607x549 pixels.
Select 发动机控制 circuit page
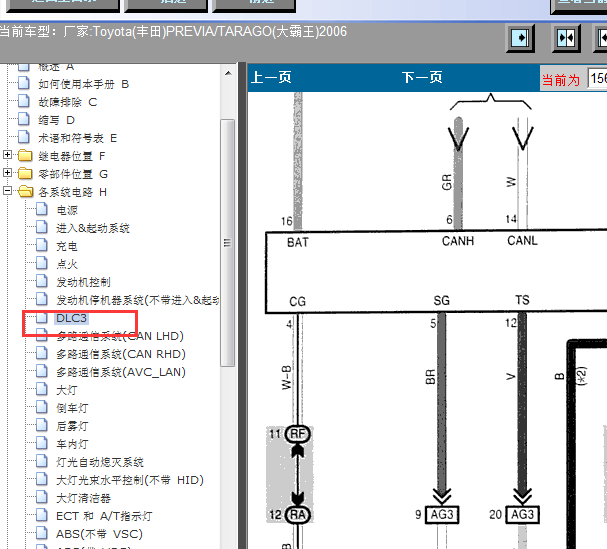coord(83,282)
